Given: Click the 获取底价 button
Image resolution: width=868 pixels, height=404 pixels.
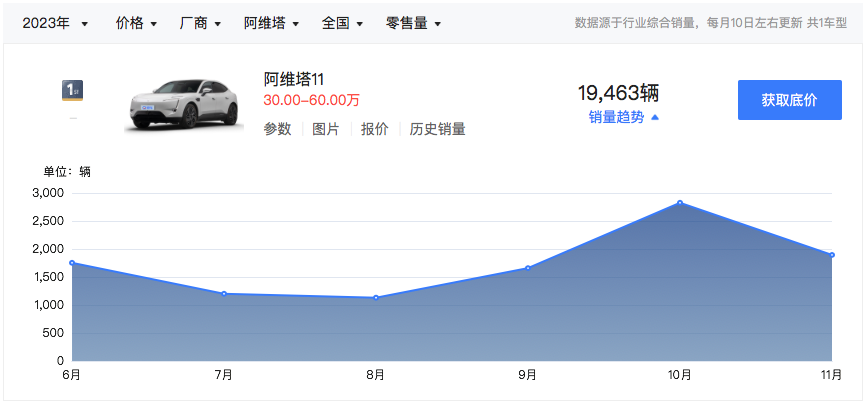Looking at the screenshot, I should click(789, 100).
